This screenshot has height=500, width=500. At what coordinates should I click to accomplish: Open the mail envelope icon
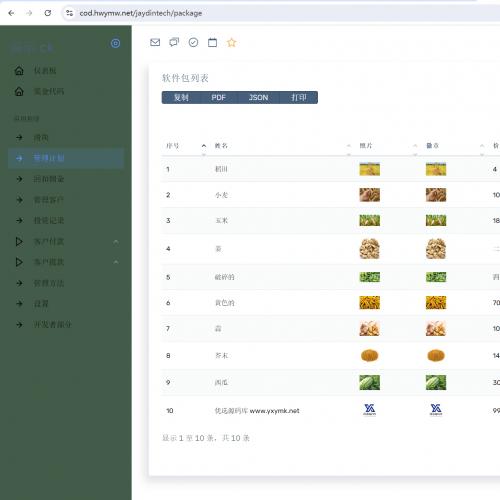155,42
